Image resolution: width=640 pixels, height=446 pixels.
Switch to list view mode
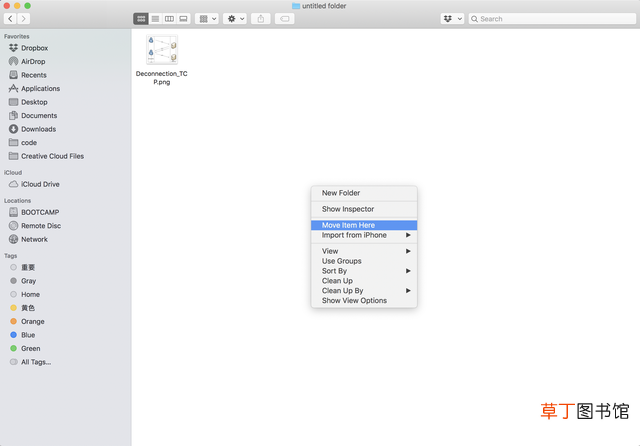point(155,19)
